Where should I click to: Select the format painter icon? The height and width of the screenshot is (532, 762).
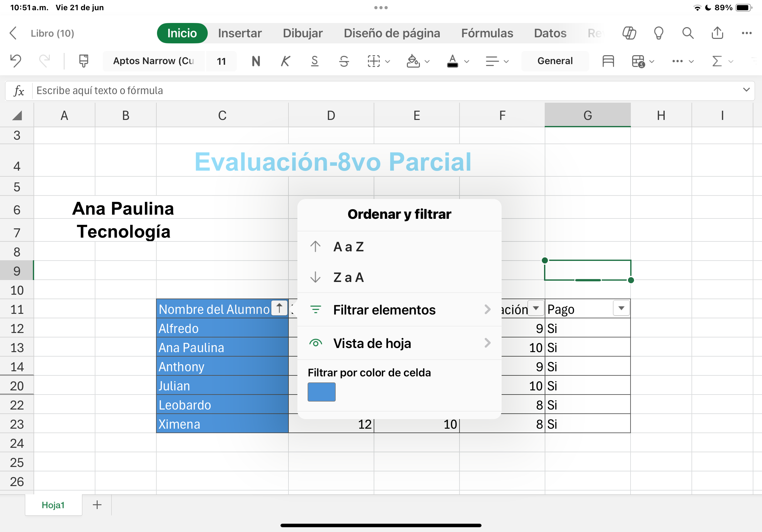click(84, 61)
